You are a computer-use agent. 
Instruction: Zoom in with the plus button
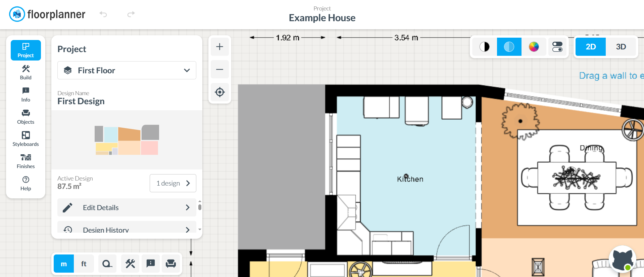point(220,47)
